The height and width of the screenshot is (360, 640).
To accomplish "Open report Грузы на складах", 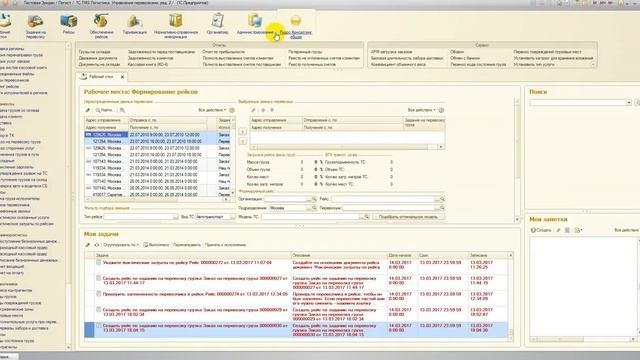I will pos(95,52).
